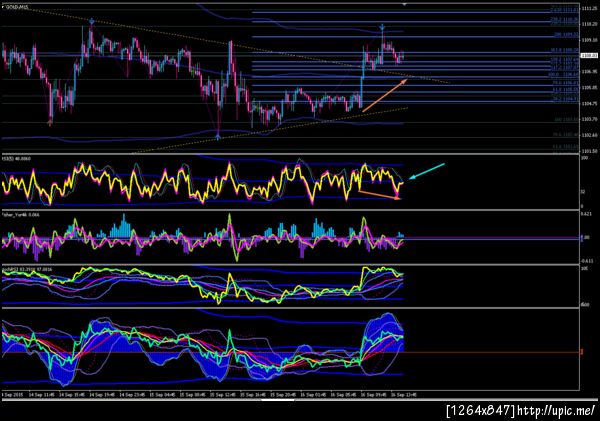The width and height of the screenshot is (600, 421).
Task: Click the 16 Sep 13:45 time axis label
Action: tap(403, 395)
